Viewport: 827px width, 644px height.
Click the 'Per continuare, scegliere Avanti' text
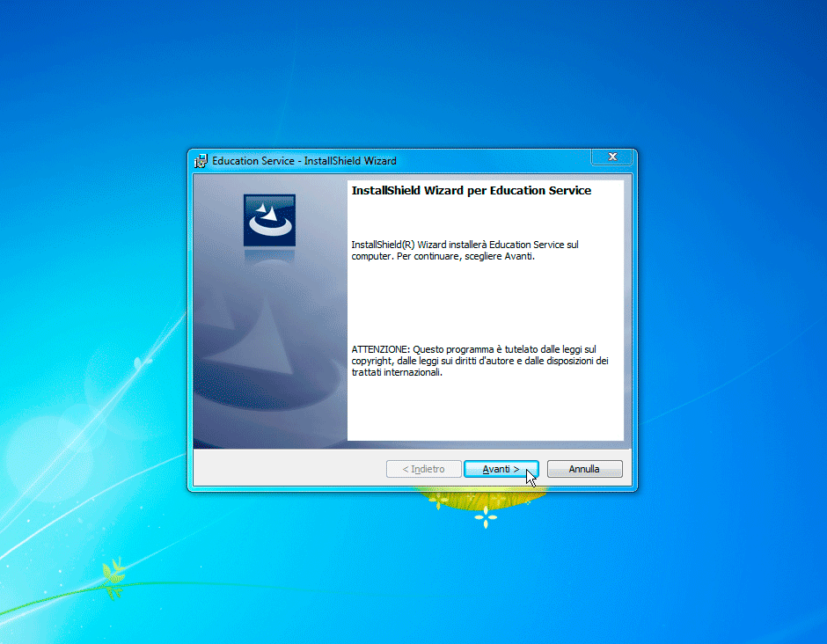pyautogui.click(x=465, y=256)
